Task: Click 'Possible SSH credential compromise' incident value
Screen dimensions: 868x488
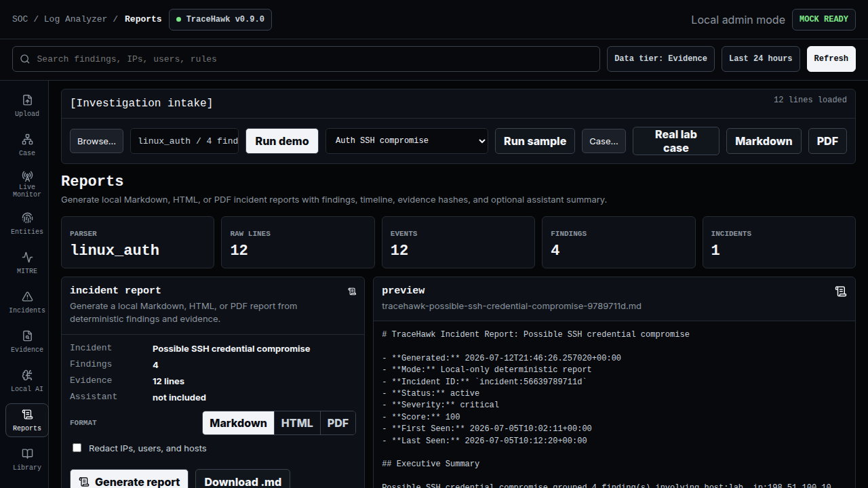Action: click(231, 348)
